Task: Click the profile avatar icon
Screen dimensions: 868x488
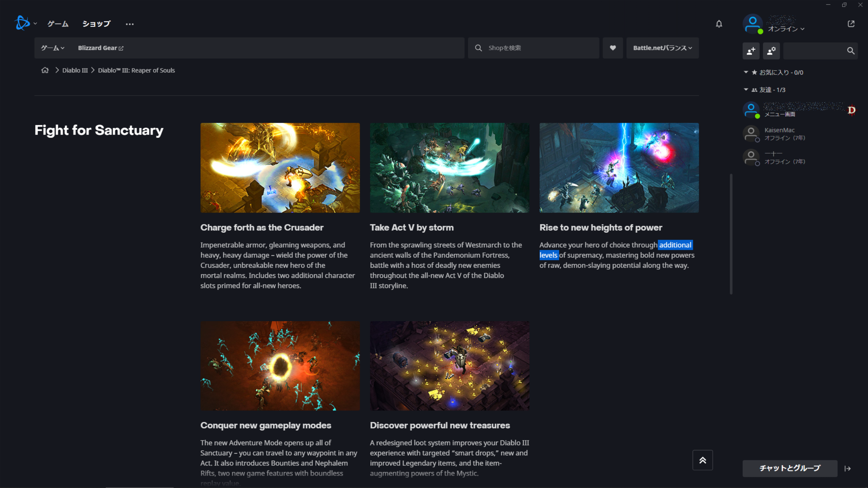Action: pos(753,24)
